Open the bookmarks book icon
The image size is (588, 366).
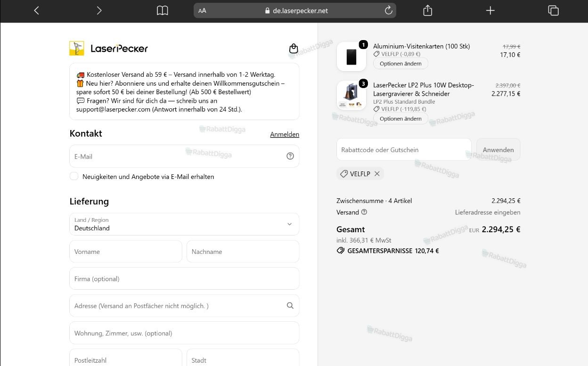[x=163, y=10]
